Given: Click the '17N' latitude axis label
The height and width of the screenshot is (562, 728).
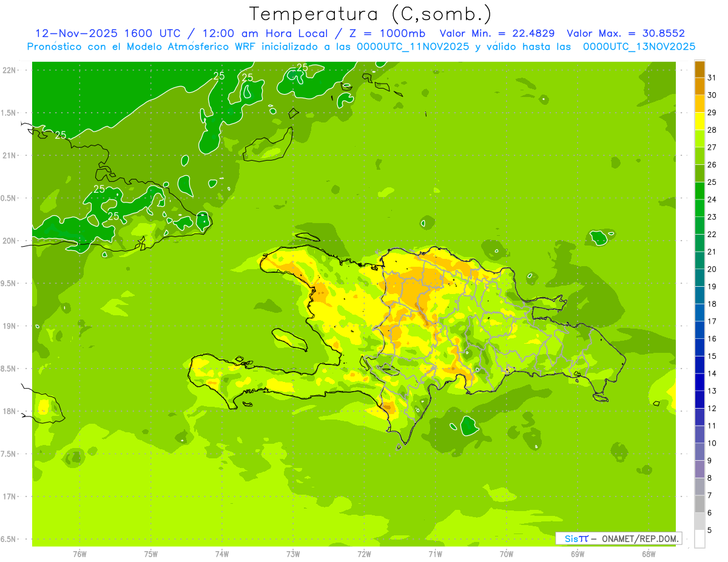Looking at the screenshot, I should tap(10, 497).
